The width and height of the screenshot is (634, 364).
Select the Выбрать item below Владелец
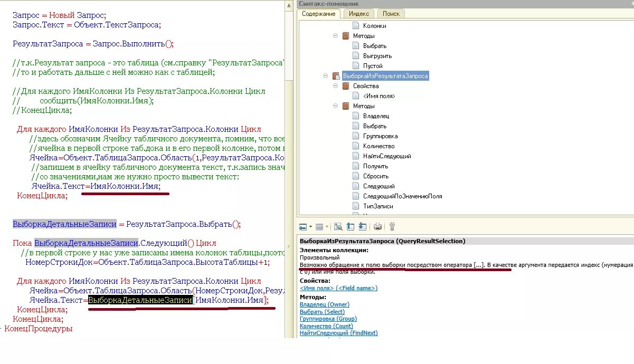click(x=375, y=126)
